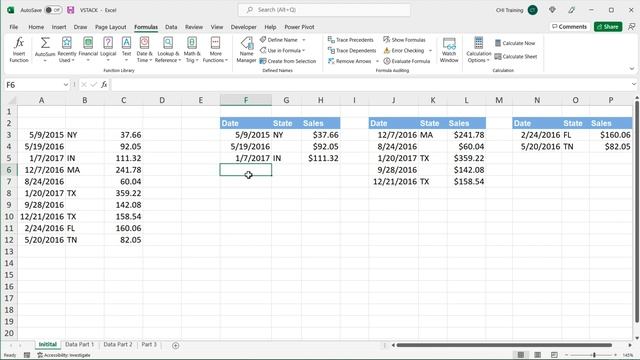Screen dimensions: 640x360
Task: Open the Name Manager
Action: click(246, 49)
